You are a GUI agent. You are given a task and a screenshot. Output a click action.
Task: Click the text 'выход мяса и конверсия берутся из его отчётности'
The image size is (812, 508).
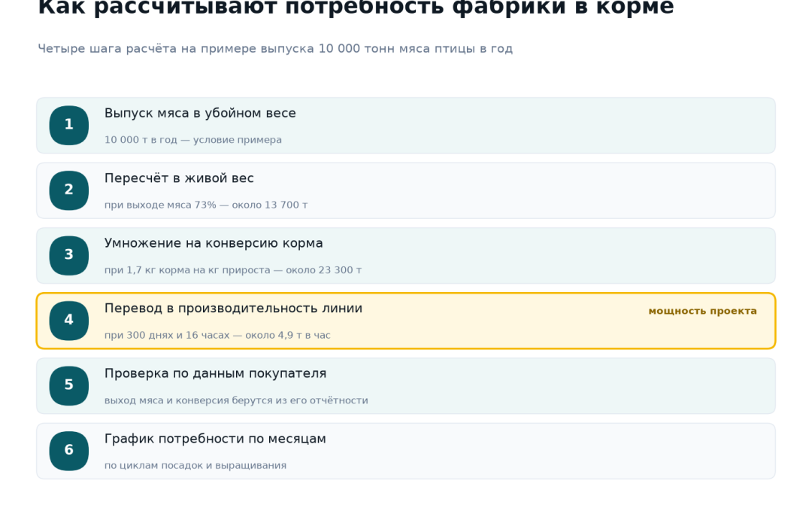pos(236,400)
